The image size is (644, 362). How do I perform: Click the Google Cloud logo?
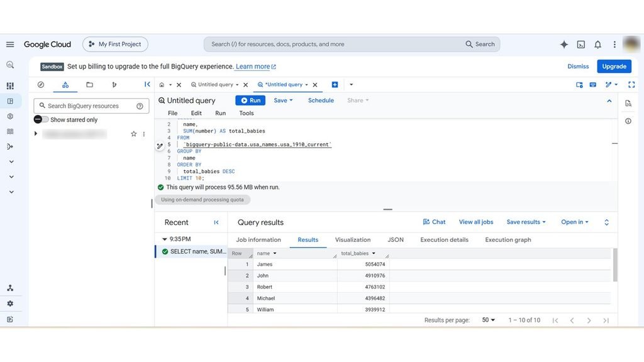tap(47, 45)
